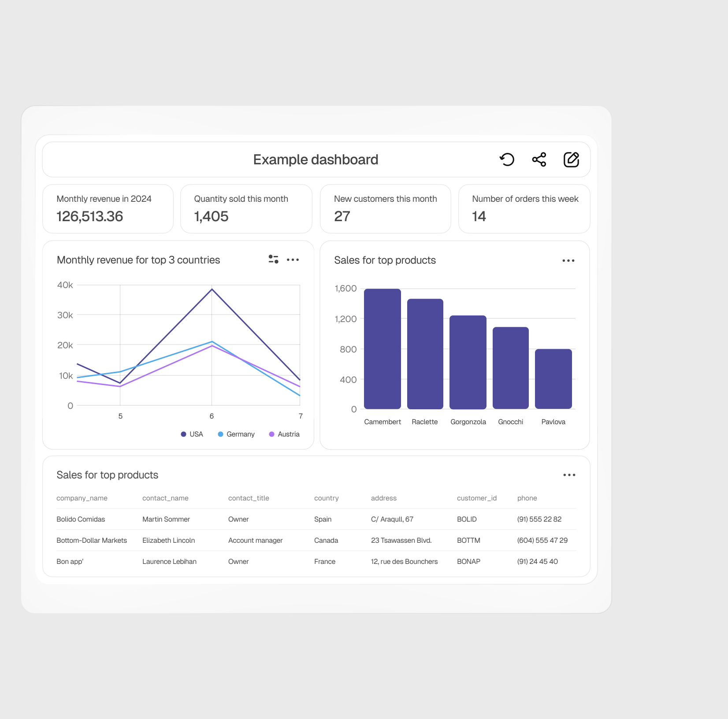Open three-dot menu on bar chart card

coord(568,261)
